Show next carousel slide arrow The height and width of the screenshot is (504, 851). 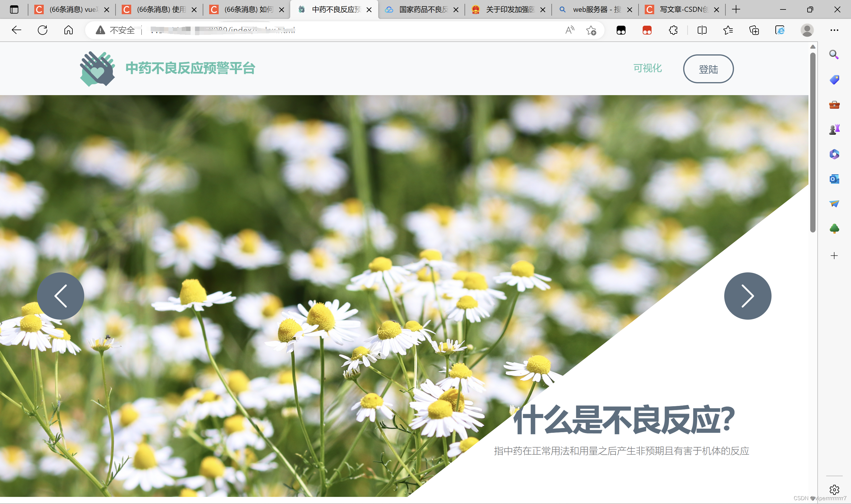coord(747,296)
